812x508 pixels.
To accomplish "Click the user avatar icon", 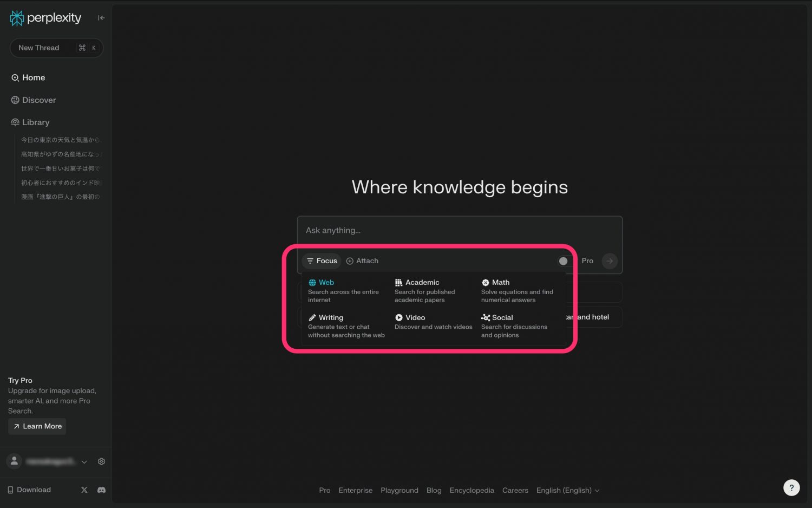I will click(x=14, y=461).
